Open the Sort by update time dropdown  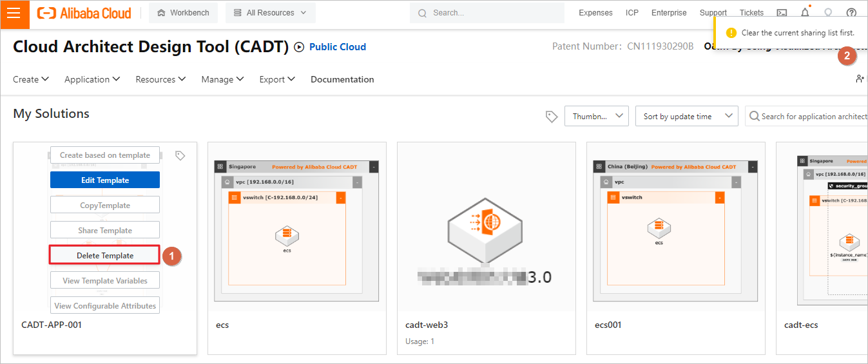(x=686, y=117)
